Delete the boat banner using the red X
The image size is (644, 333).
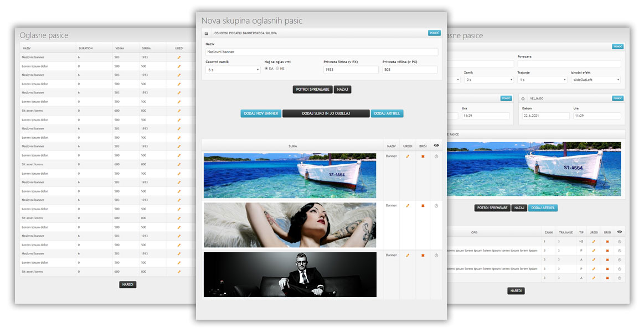pyautogui.click(x=423, y=157)
